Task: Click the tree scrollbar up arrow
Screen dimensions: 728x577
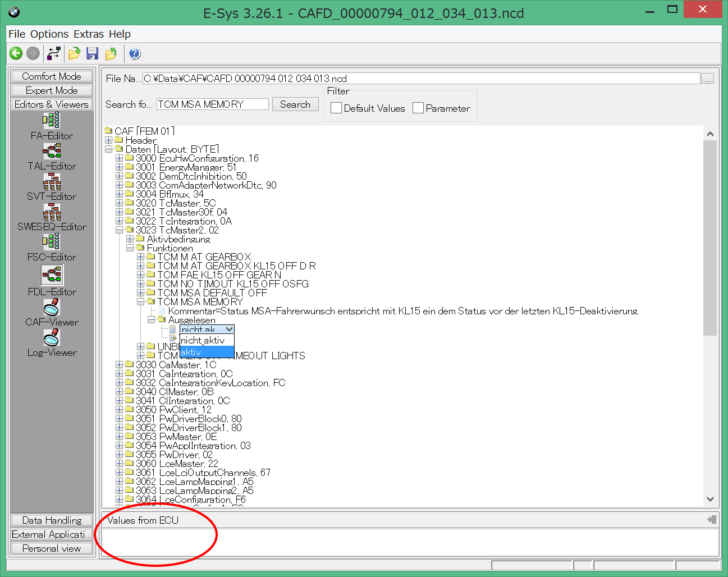Action: coord(710,134)
